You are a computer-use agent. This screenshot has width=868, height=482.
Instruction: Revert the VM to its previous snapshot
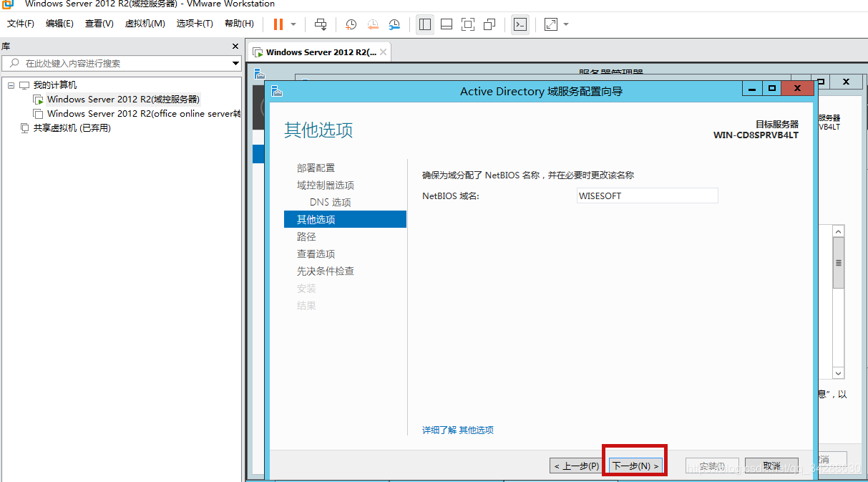[373, 24]
